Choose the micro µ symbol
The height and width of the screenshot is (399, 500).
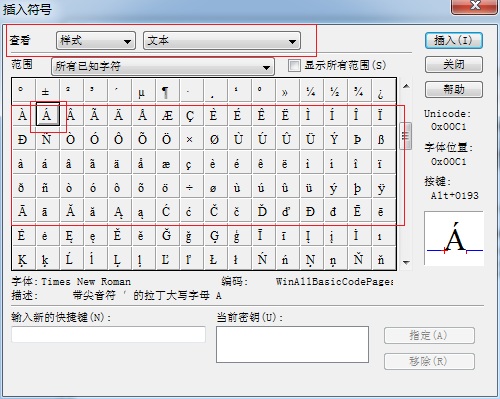(143, 90)
